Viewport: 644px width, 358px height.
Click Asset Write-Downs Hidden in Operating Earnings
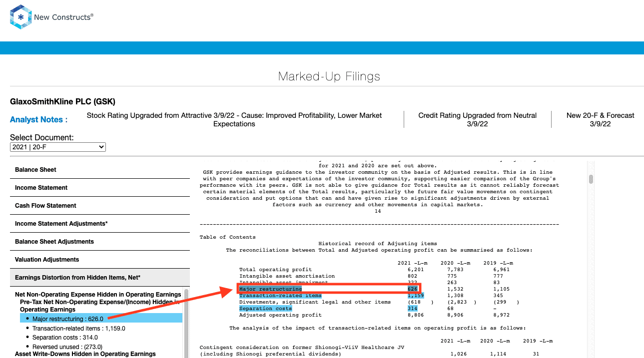(x=85, y=354)
